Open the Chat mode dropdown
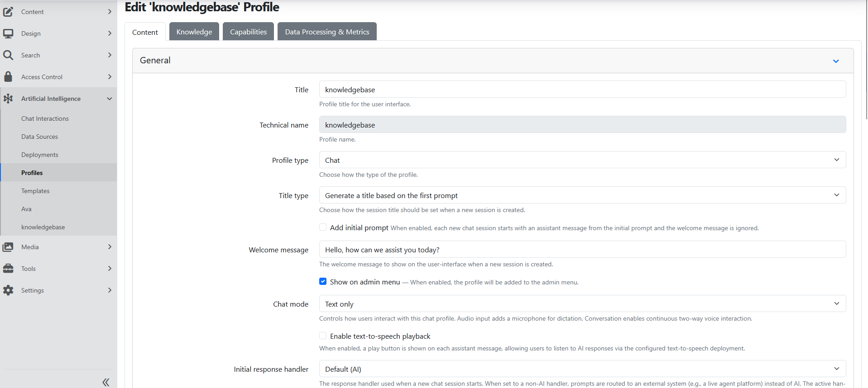The image size is (868, 388). coord(582,304)
